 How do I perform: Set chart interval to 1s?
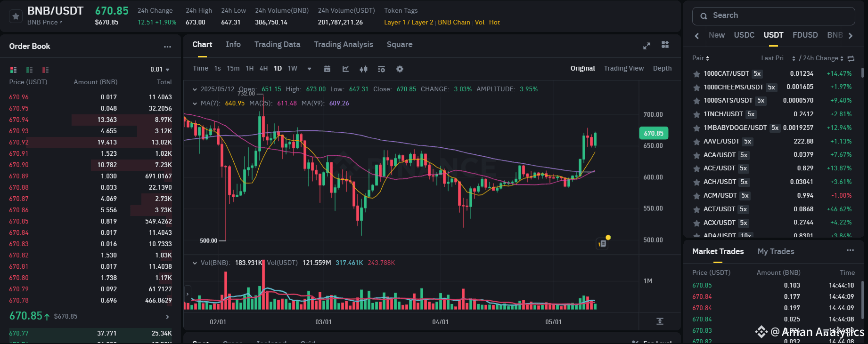(x=217, y=68)
